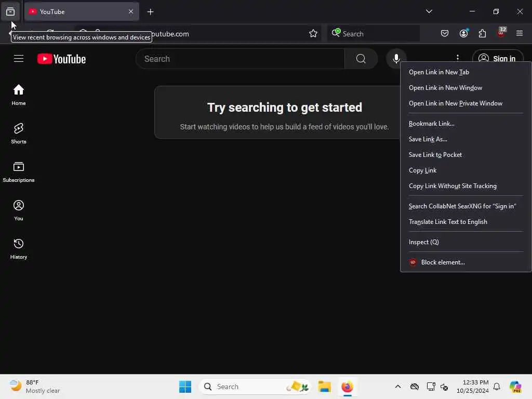Click the YouTube search input box
Viewport: 532px width, 399px height.
click(240, 59)
